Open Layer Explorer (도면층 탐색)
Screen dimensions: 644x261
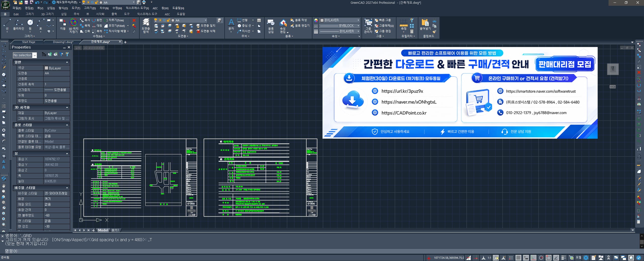coord(146,26)
